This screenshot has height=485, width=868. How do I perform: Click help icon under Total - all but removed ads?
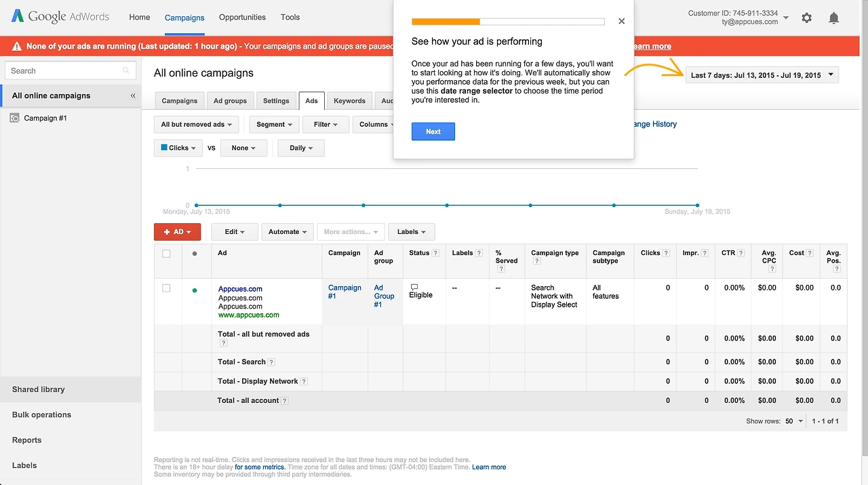[223, 343]
